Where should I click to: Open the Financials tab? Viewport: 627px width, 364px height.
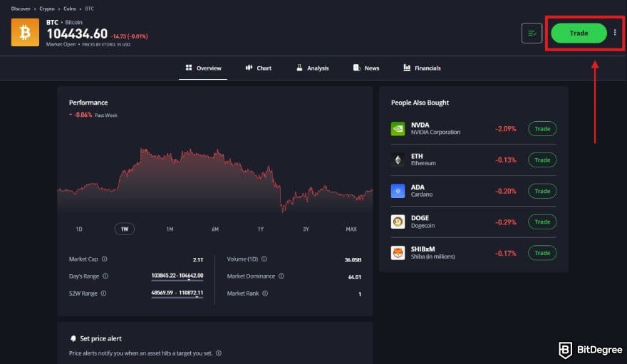[x=422, y=68]
